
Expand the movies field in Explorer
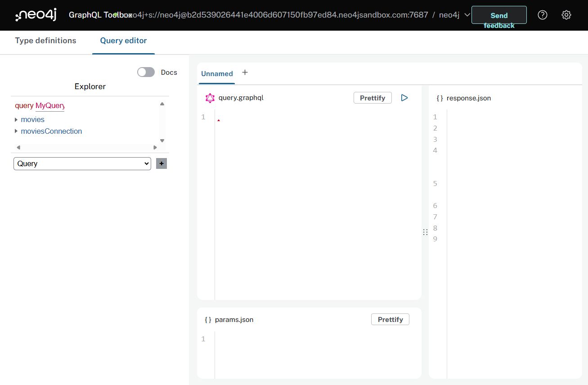(x=16, y=120)
